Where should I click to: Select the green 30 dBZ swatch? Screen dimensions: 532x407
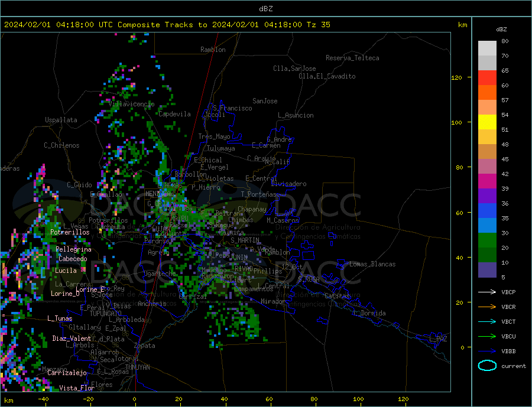[487, 240]
